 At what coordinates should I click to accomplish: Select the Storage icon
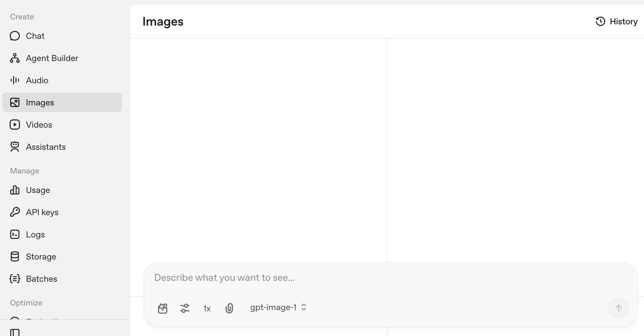(x=15, y=256)
